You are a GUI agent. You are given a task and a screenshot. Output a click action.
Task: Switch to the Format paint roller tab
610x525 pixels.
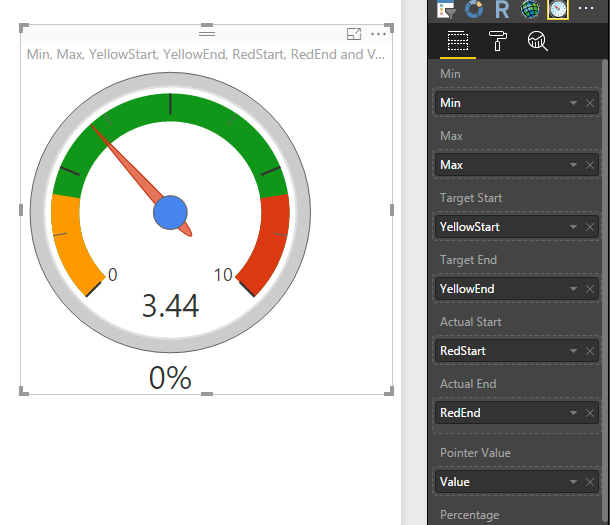click(x=498, y=41)
